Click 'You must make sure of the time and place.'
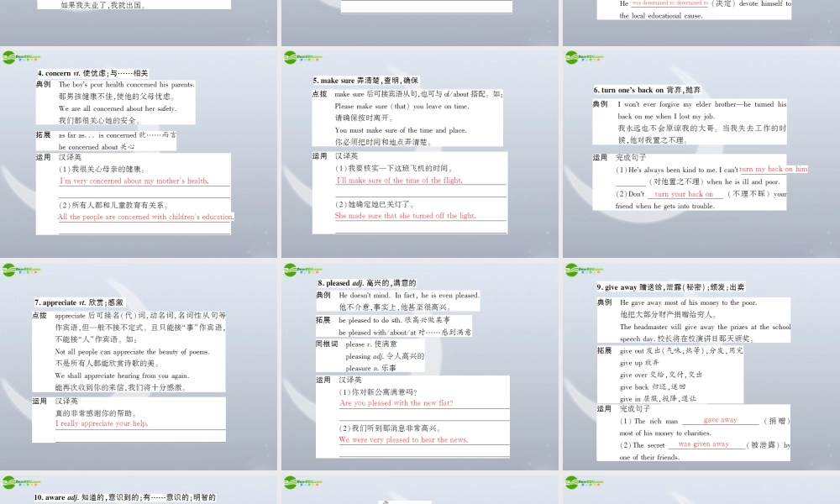840x504 pixels. 401,130
